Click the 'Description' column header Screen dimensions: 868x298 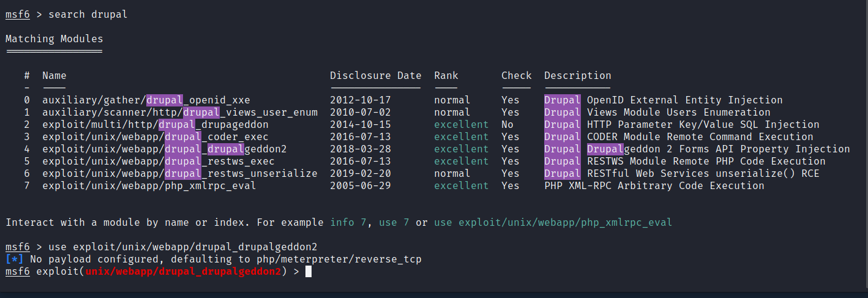point(577,76)
